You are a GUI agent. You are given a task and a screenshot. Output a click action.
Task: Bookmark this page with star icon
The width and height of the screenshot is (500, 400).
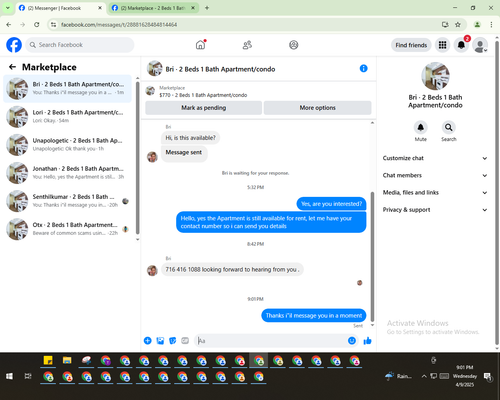click(458, 24)
